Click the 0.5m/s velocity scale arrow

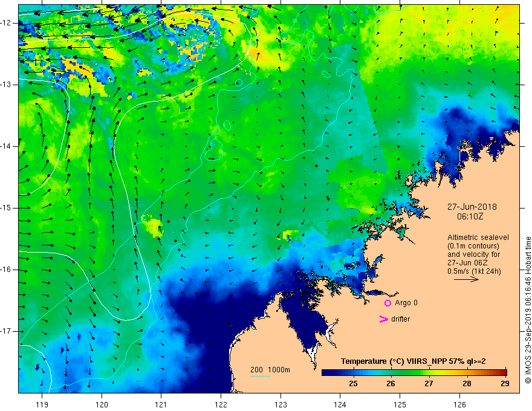point(466,280)
